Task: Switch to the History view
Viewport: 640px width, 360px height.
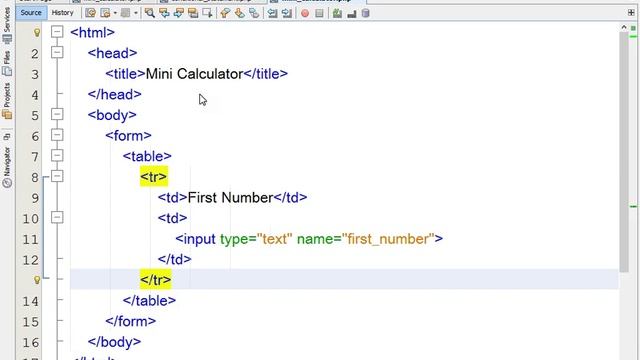Action: coord(62,13)
